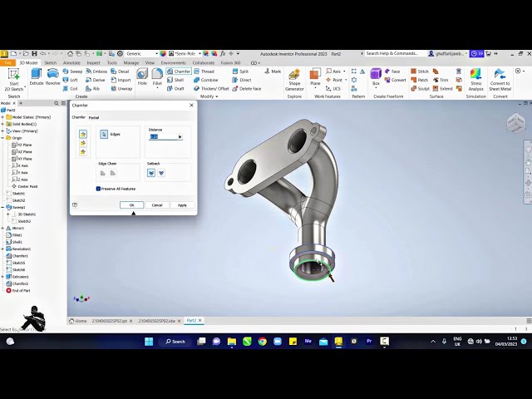Open the Inspect ribbon tab
This screenshot has height=399, width=532.
coord(93,63)
